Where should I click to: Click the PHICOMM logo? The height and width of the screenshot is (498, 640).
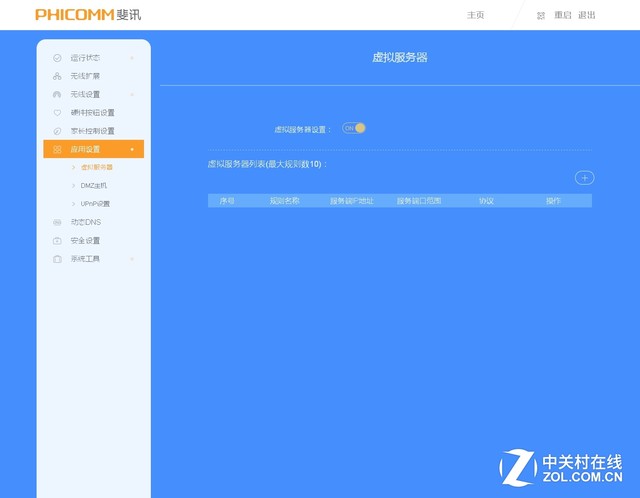coord(88,15)
